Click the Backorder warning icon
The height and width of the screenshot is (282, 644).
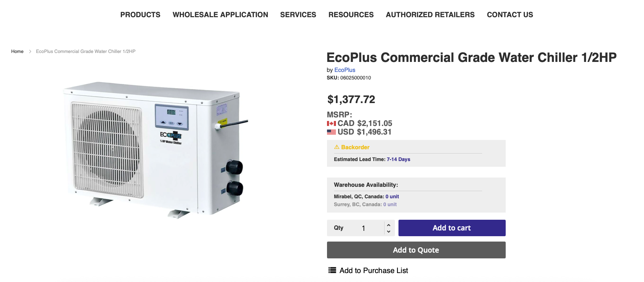pyautogui.click(x=337, y=147)
